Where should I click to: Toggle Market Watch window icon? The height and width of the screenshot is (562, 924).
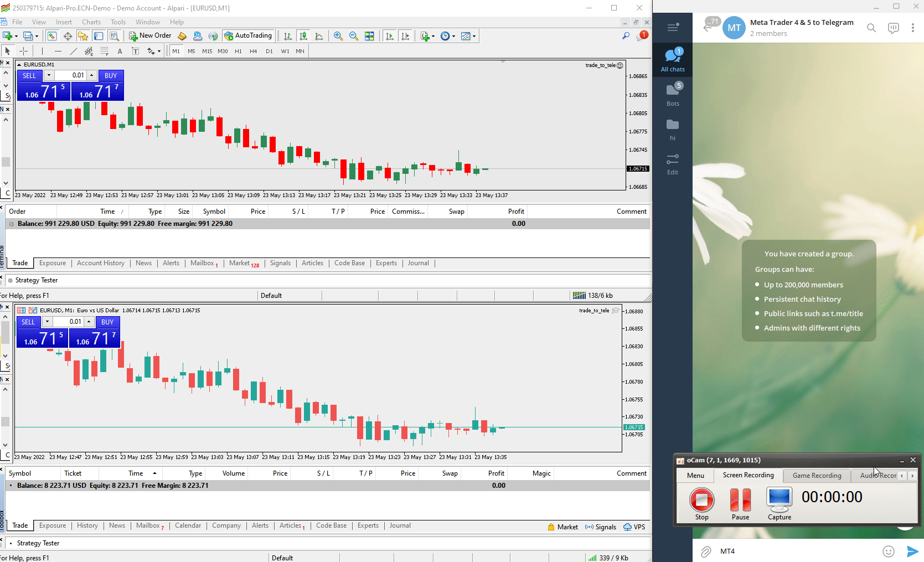tap(51, 36)
